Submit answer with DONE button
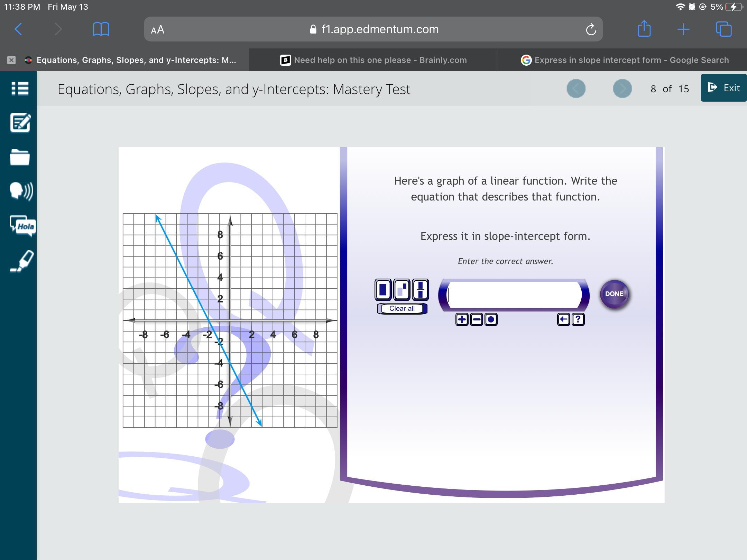Viewport: 747px width, 560px height. pyautogui.click(x=614, y=294)
